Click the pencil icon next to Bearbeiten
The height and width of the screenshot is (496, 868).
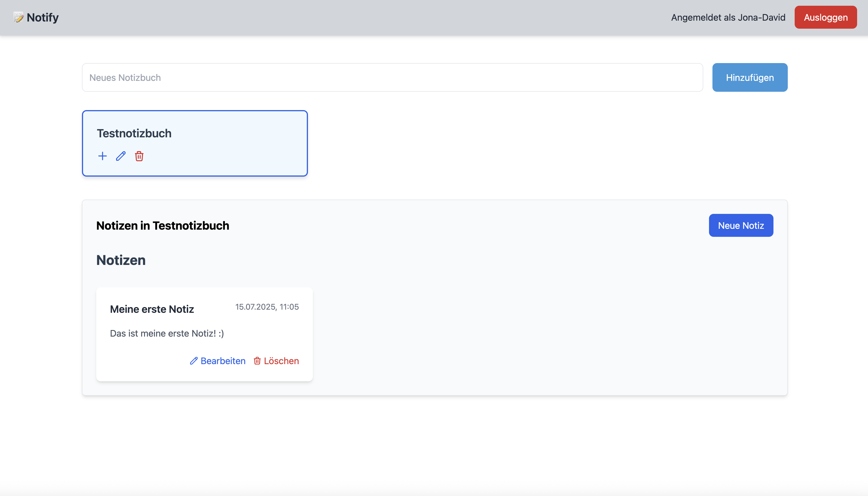pos(194,361)
